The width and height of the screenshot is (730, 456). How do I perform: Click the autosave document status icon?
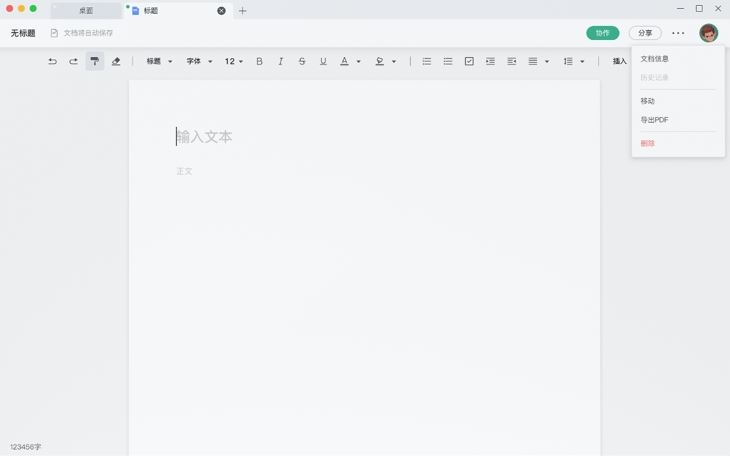click(x=54, y=33)
